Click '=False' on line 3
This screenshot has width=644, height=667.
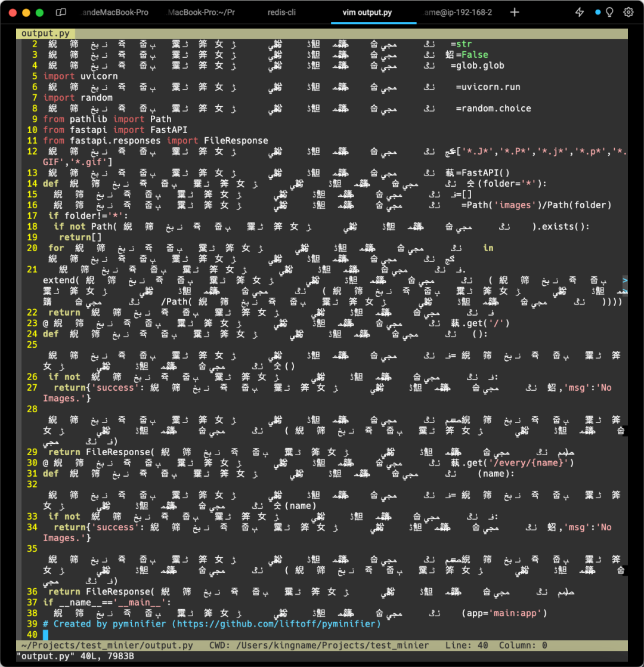472,55
